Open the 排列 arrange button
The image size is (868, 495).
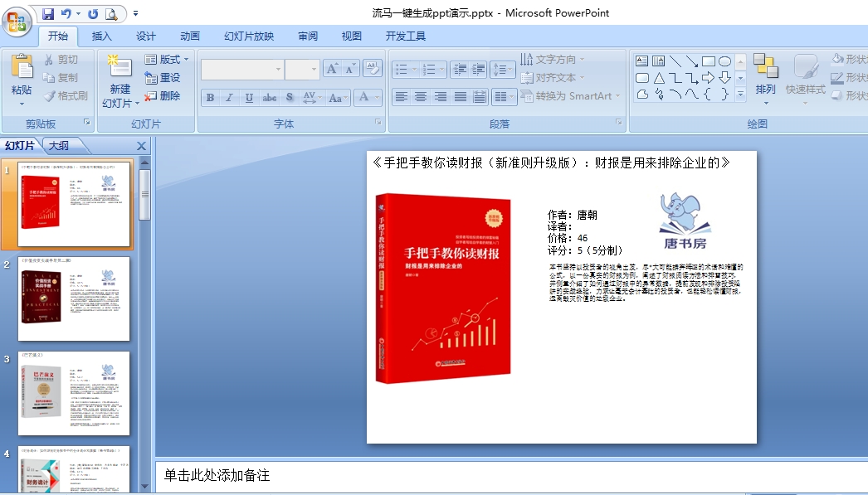[x=766, y=80]
